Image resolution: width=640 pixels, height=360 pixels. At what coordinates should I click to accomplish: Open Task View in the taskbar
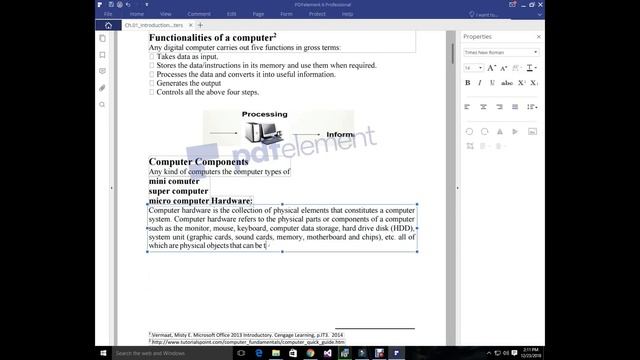tap(241, 353)
